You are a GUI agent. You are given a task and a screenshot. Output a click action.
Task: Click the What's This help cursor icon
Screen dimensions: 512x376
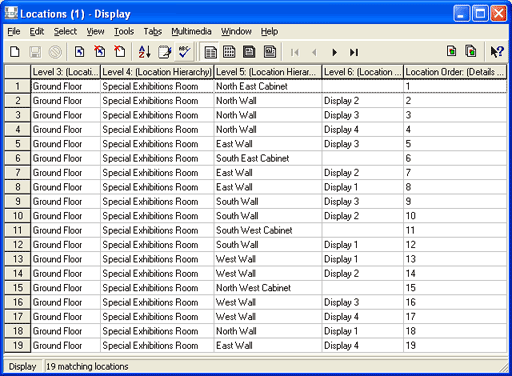tap(497, 52)
